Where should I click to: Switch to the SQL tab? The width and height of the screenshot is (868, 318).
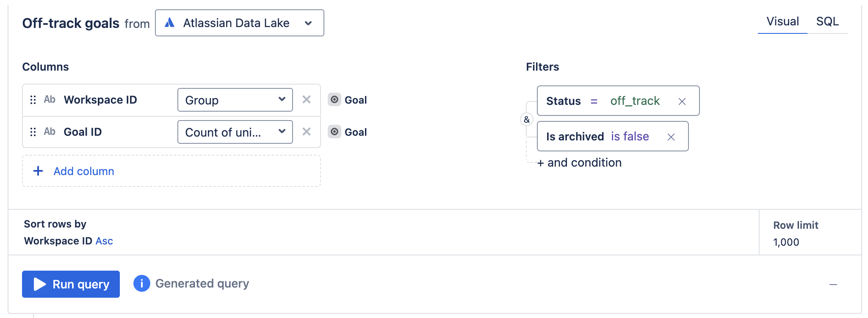coord(828,21)
